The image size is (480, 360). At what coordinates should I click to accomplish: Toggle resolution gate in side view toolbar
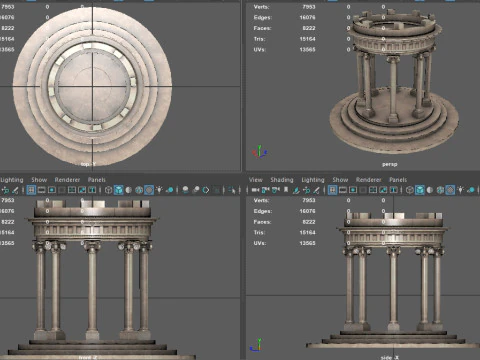click(x=353, y=190)
